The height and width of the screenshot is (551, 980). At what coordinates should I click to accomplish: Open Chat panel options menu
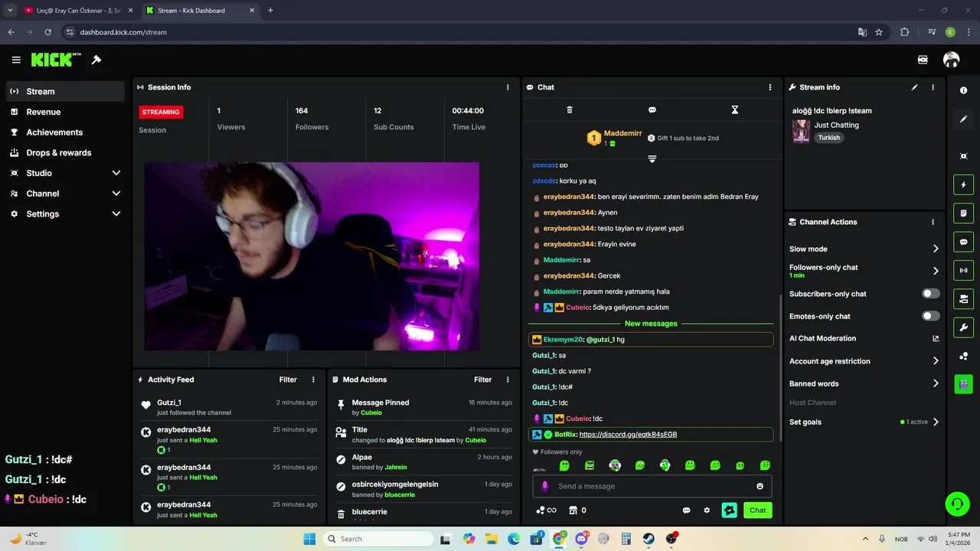point(770,87)
